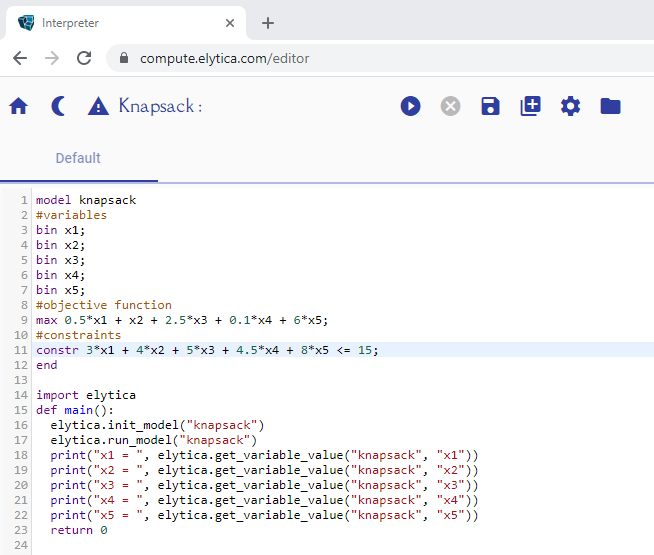Toggle dark mode moon icon
Screen dimensions: 654x555
tap(58, 106)
